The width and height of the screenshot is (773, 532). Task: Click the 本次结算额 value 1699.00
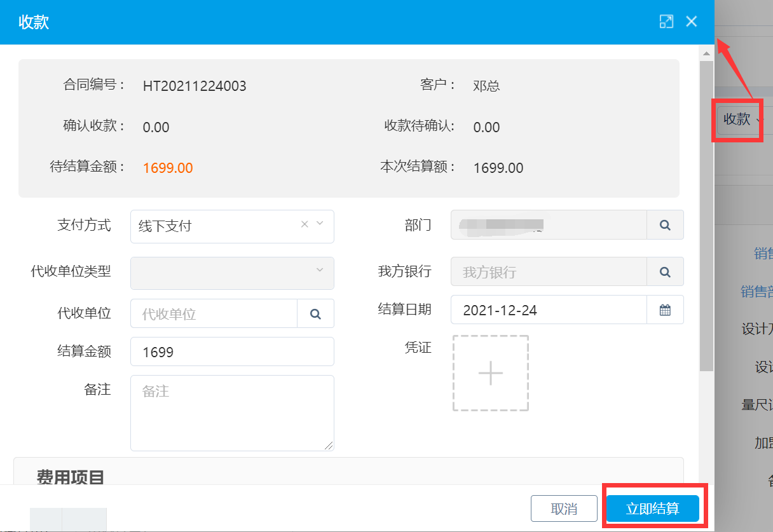(x=498, y=168)
